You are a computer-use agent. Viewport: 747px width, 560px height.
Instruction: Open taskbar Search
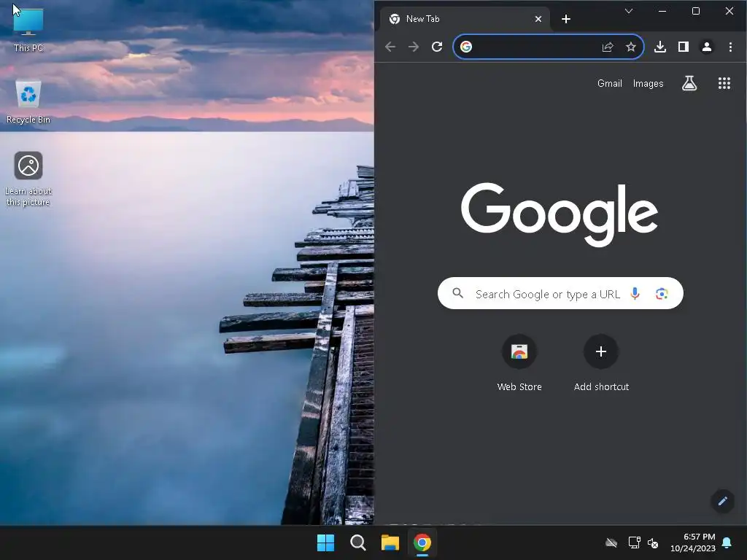click(357, 542)
